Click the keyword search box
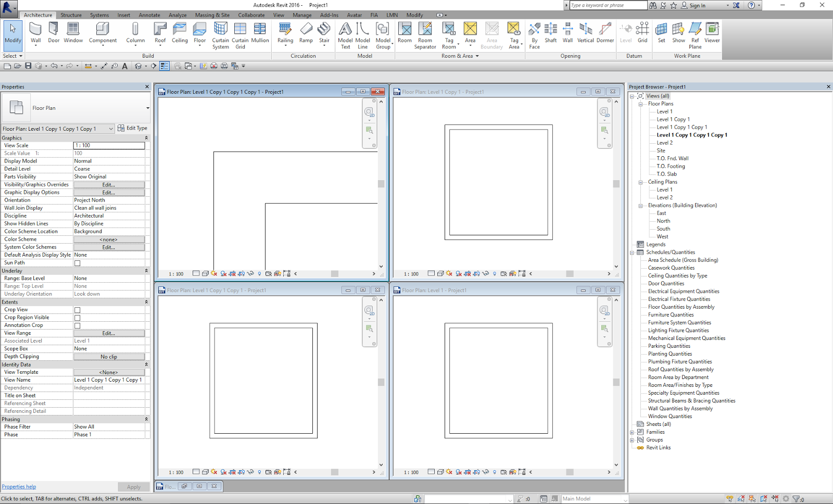Image resolution: width=833 pixels, height=504 pixels. [608, 5]
